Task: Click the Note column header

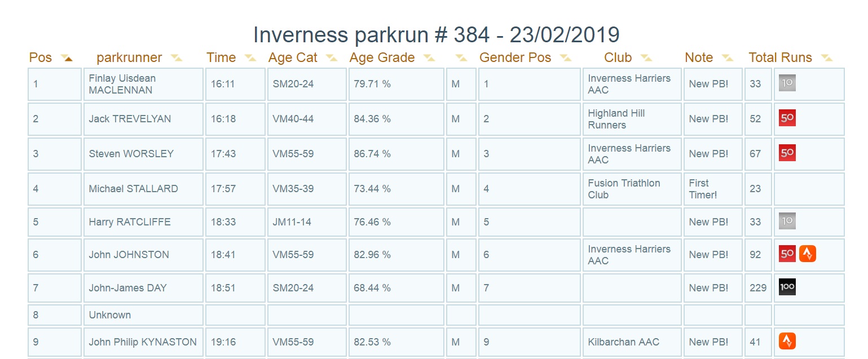Action: [699, 57]
